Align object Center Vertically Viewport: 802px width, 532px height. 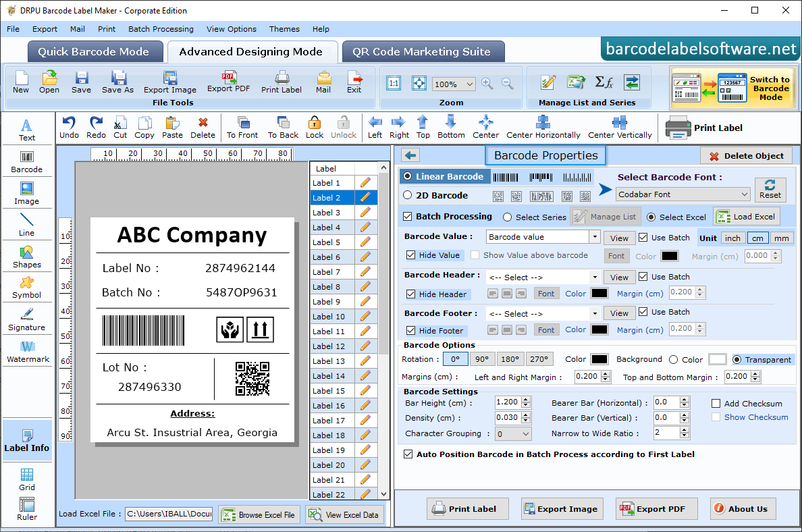(x=620, y=128)
